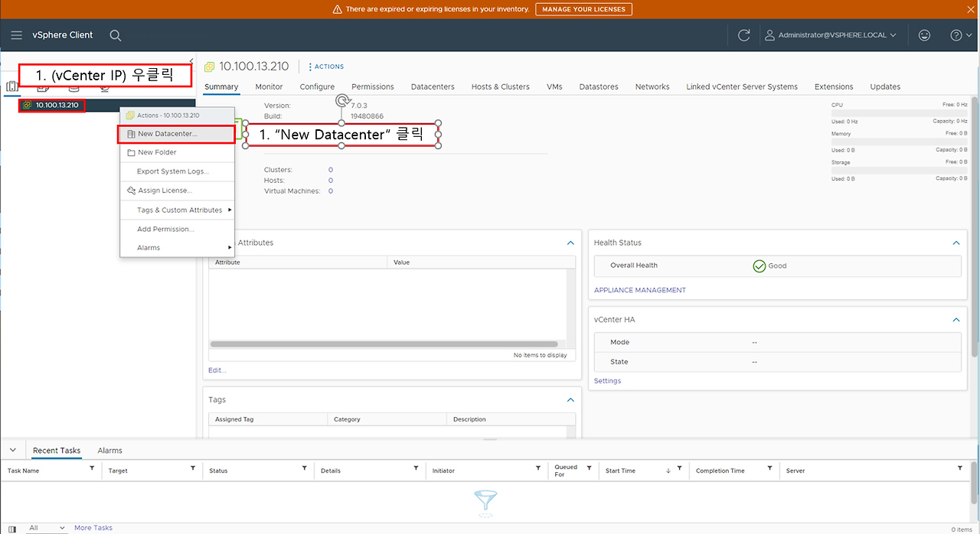Select Assign License menu entry
Screen dimensions: 980x534
177,190
